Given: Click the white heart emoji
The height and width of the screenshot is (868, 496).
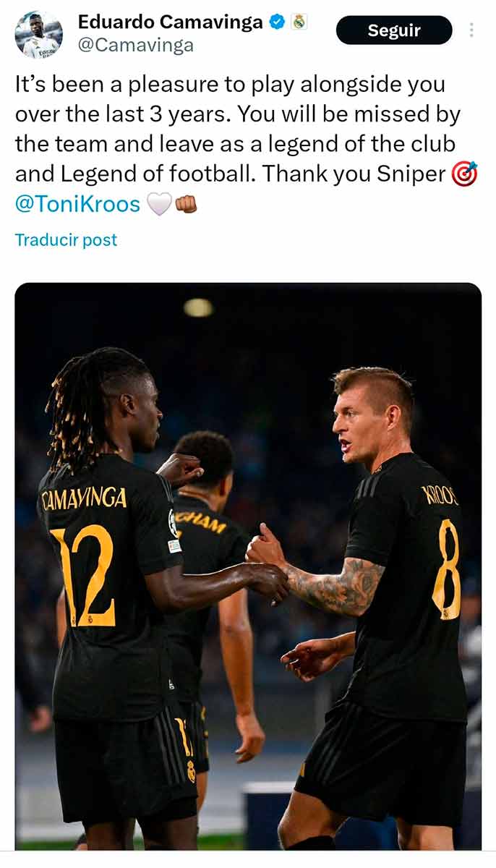Looking at the screenshot, I should coord(159,205).
